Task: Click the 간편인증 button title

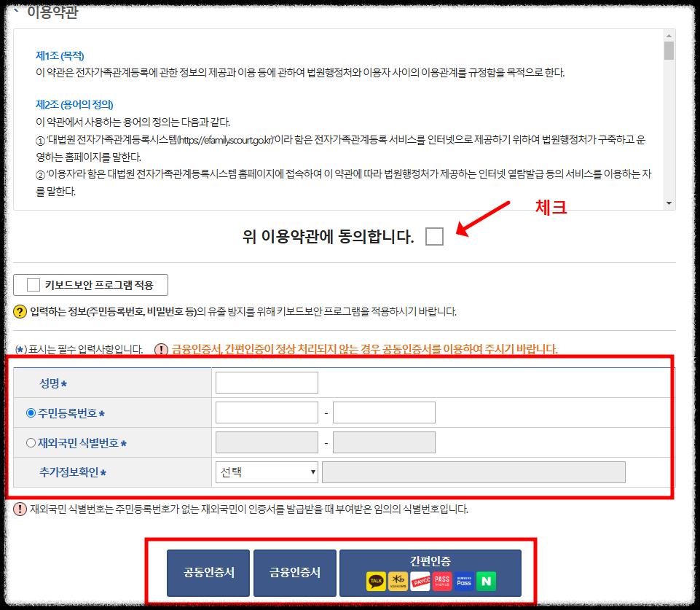Action: 430,561
